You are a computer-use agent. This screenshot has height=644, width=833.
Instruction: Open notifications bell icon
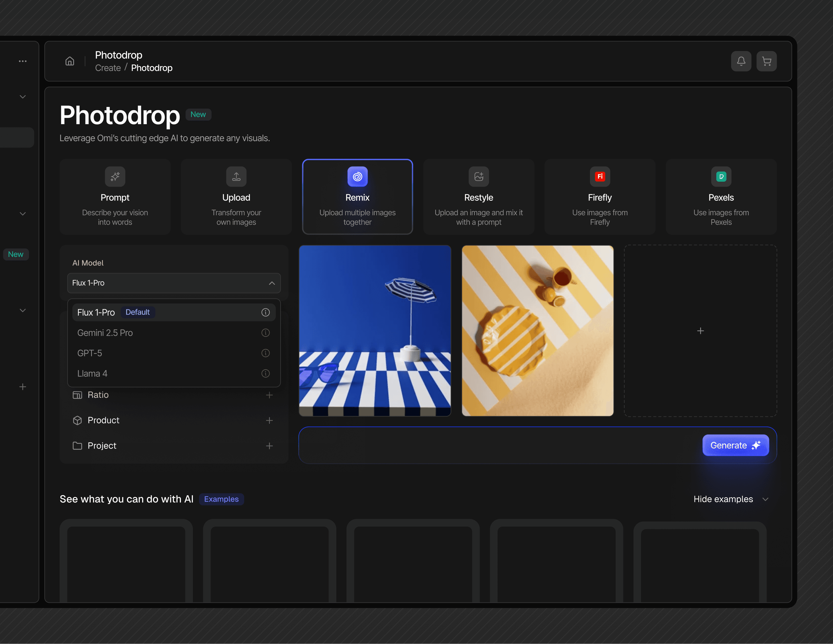(x=741, y=61)
